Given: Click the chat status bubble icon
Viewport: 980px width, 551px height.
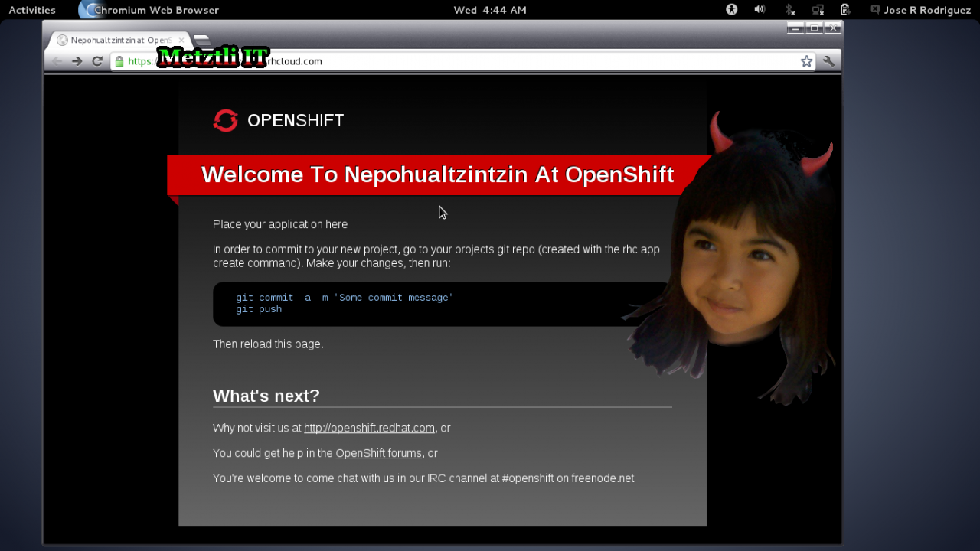Looking at the screenshot, I should (x=874, y=10).
